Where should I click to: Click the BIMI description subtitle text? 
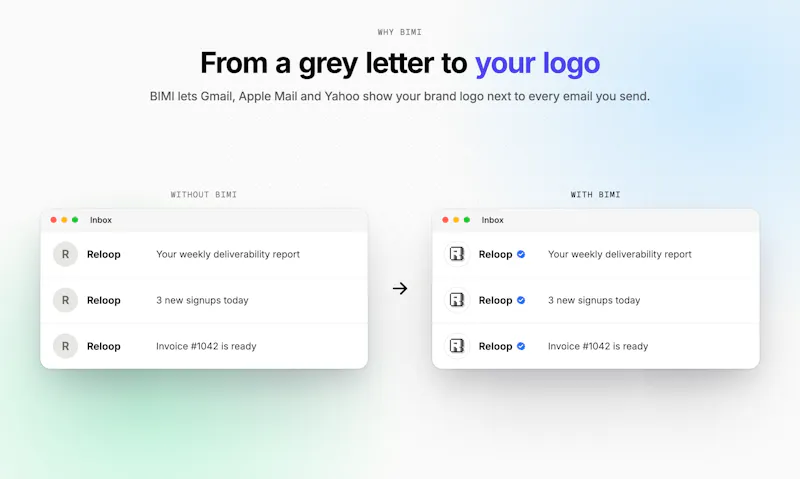pos(399,96)
